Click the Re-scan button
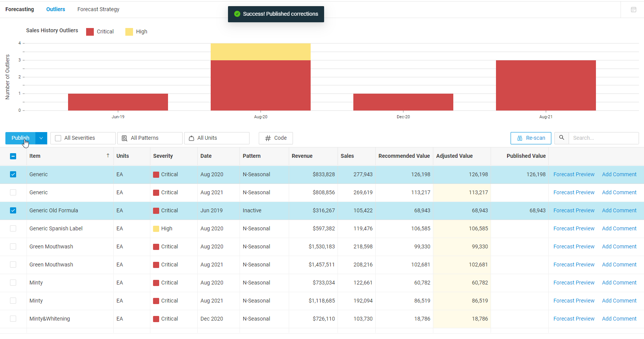Image resolution: width=644 pixels, height=339 pixels. (531, 138)
